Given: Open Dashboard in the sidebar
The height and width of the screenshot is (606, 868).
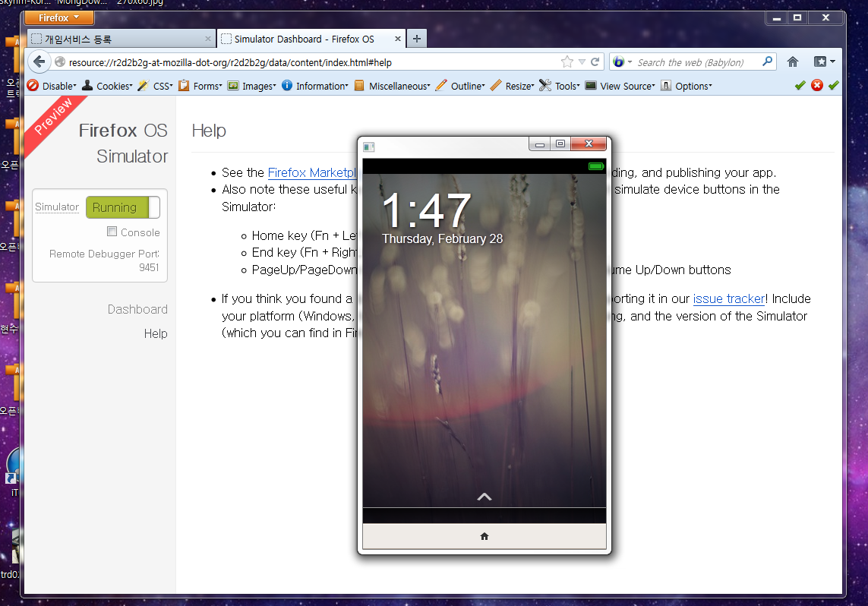Looking at the screenshot, I should (137, 309).
